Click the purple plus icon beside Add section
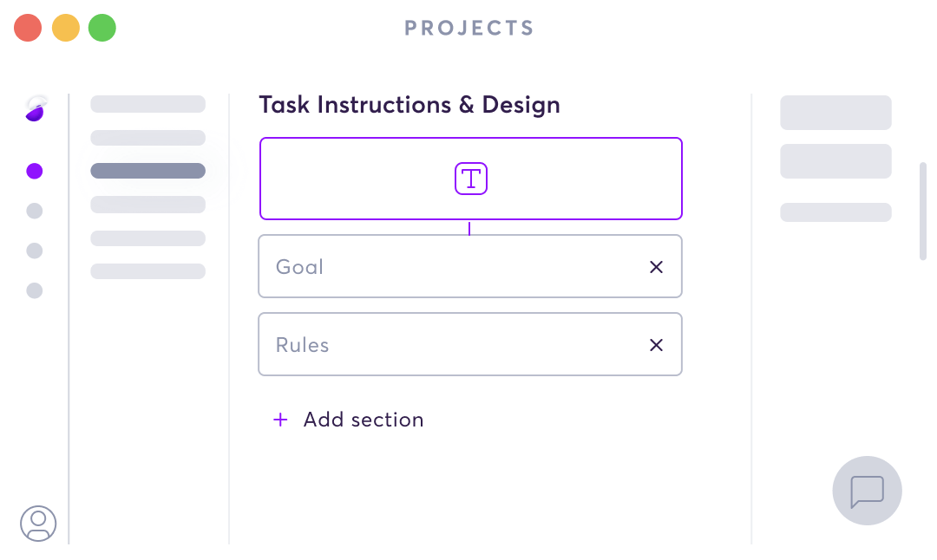Screen dimensions: 937x560 click(280, 420)
